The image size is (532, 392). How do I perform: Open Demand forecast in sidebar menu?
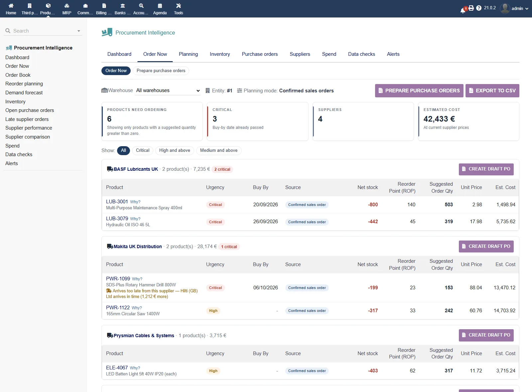click(24, 93)
